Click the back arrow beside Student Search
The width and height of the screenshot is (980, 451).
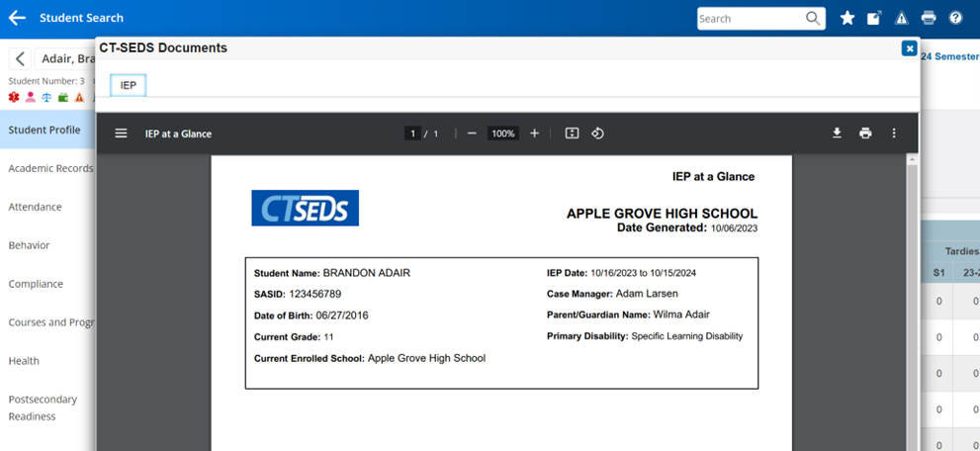click(17, 18)
